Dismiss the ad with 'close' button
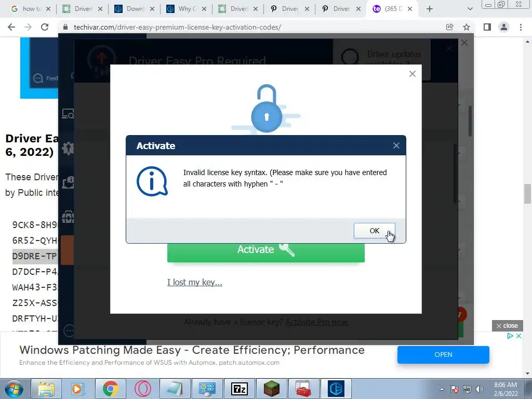The height and width of the screenshot is (399, 532). point(507,326)
